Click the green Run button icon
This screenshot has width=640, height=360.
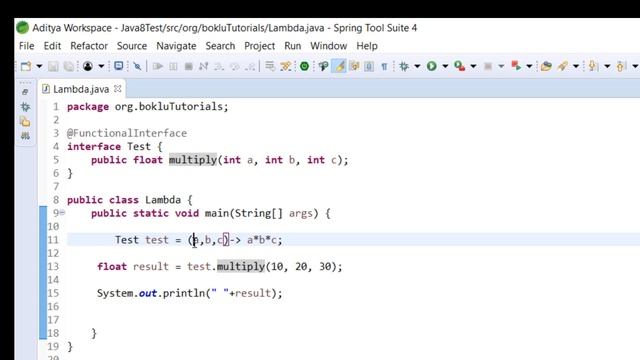pos(431,66)
